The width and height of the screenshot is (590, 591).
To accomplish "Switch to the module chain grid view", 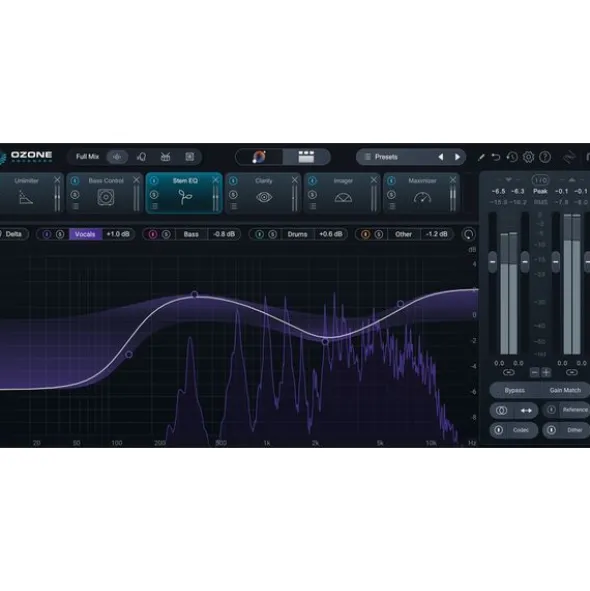I will tap(306, 157).
